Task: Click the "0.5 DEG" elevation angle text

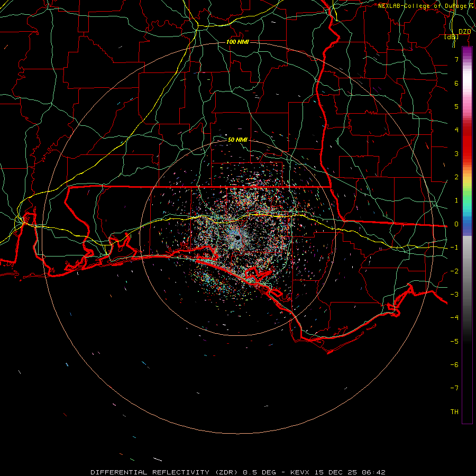Action: [259, 472]
